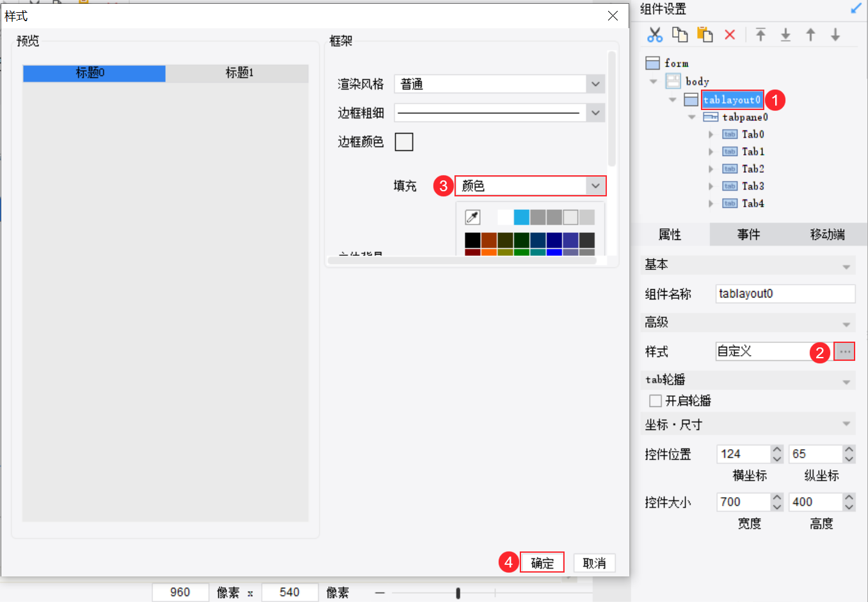Expand the Tab2 tree node
This screenshot has width=868, height=602.
tap(711, 169)
